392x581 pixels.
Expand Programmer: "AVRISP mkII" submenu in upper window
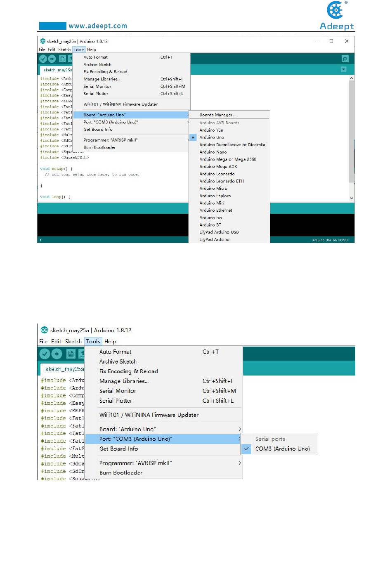tap(131, 140)
